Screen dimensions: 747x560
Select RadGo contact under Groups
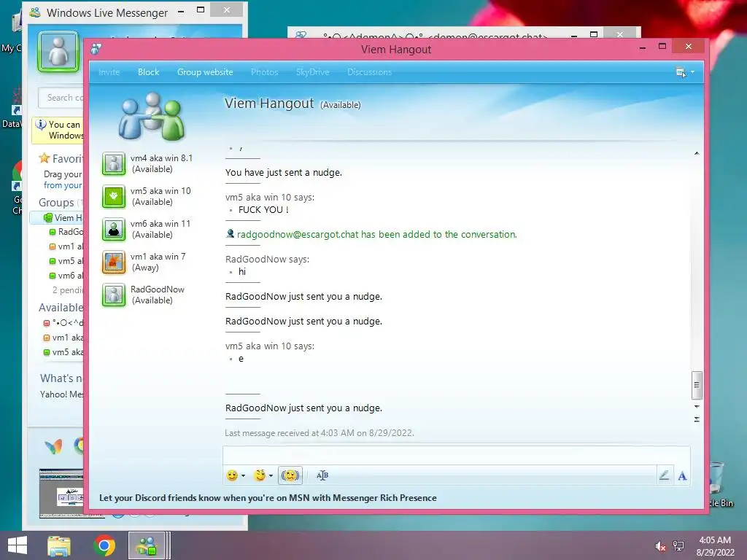pyautogui.click(x=71, y=232)
